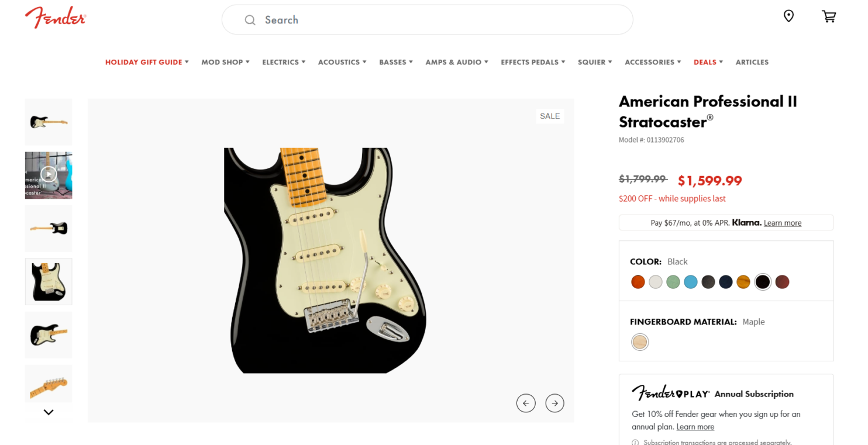Click Learn more about Fender Play subscription
Image resolution: width=868 pixels, height=445 pixels.
(695, 427)
